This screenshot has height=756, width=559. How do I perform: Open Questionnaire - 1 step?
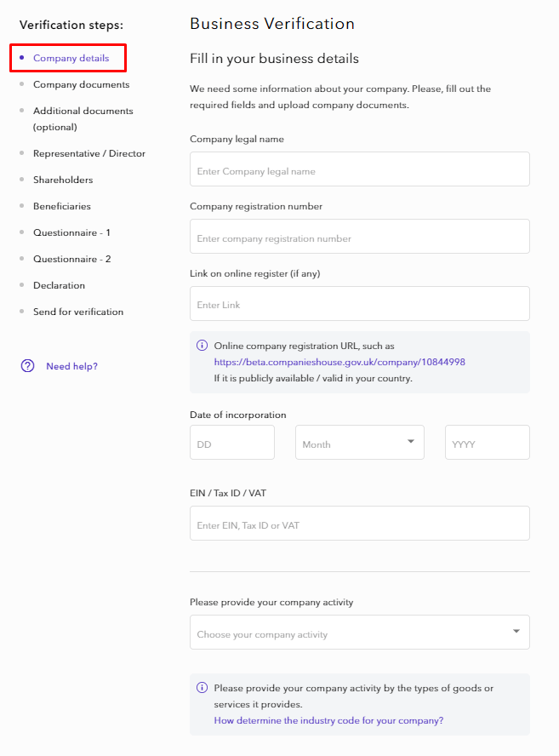coord(71,232)
